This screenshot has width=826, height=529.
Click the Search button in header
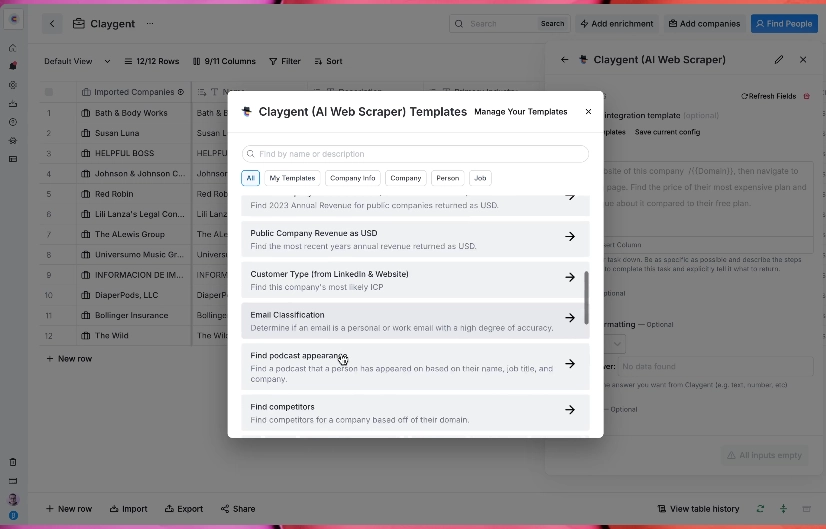click(553, 24)
